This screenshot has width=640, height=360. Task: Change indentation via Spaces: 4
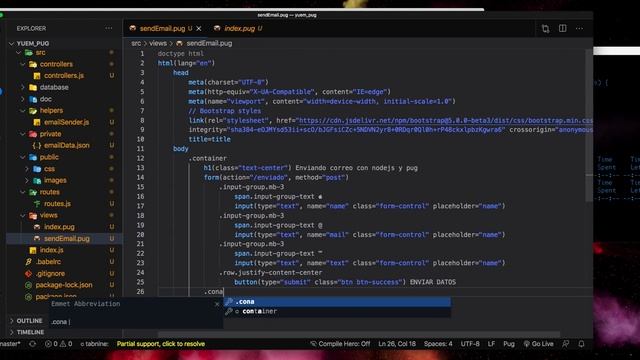point(438,344)
